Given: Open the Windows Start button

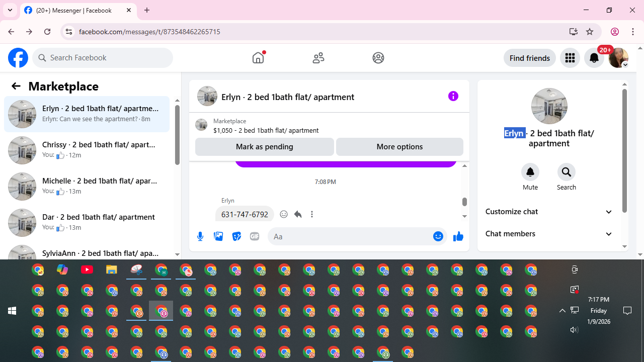Looking at the screenshot, I should [12, 311].
